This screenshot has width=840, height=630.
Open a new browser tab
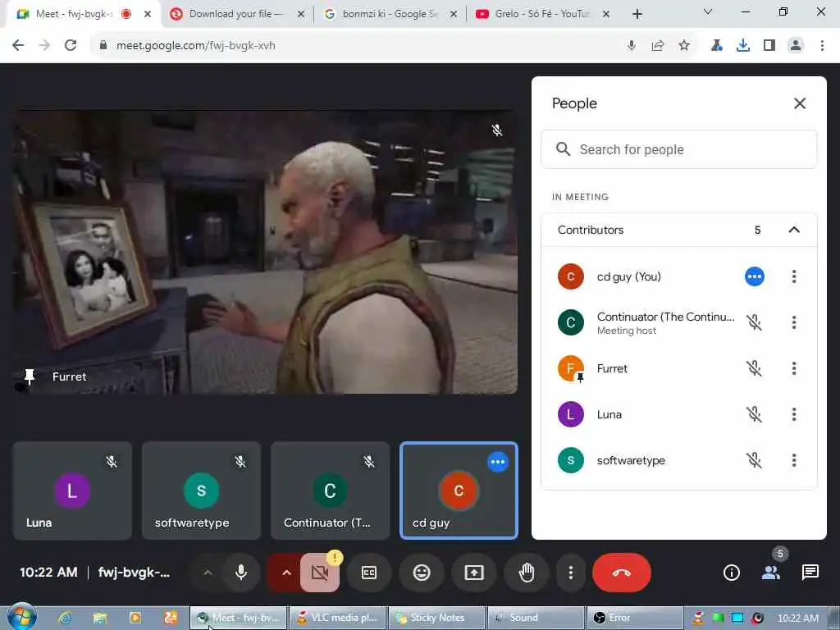coord(637,14)
